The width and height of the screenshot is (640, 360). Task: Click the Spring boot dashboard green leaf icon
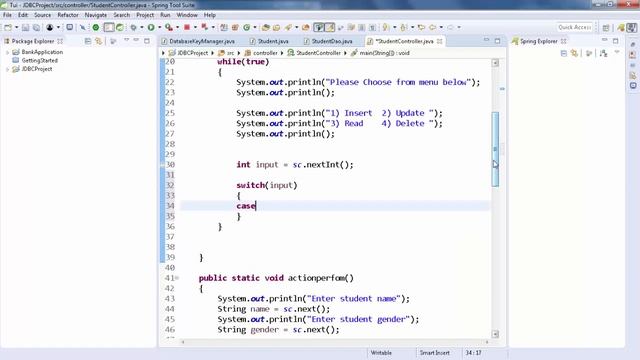pyautogui.click(x=120, y=27)
